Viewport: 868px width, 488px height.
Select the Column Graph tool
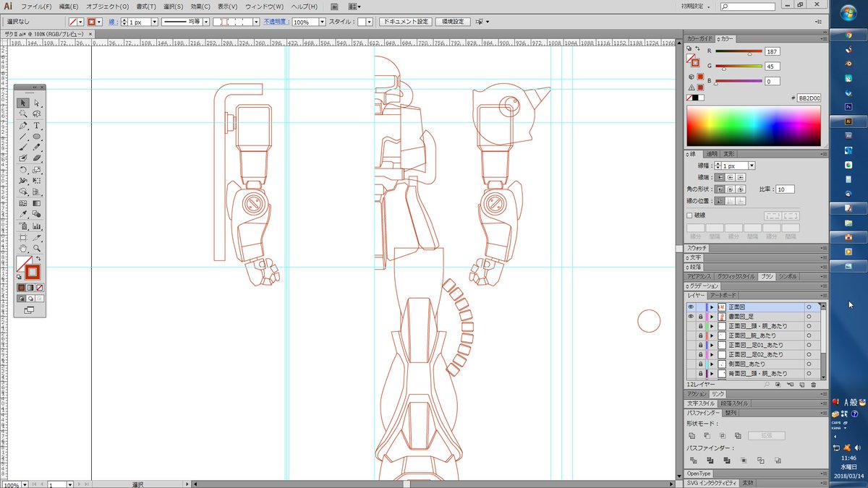[37, 226]
